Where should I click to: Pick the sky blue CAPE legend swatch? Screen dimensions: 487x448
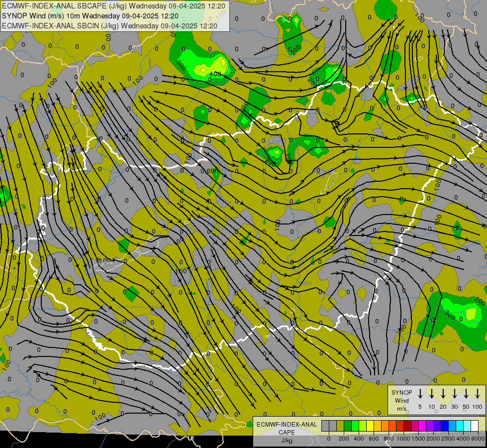(452, 426)
